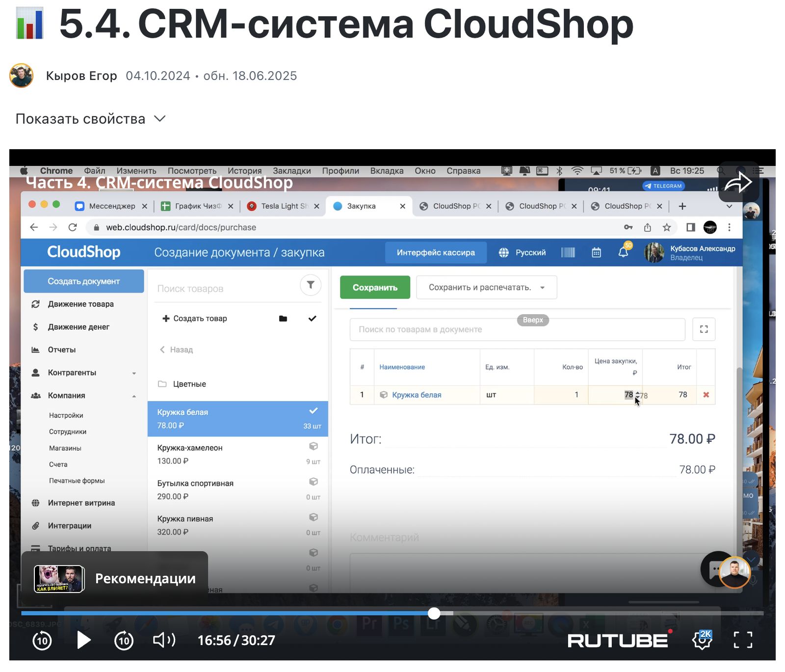Click Создать товар
785x672 pixels.
(x=195, y=319)
